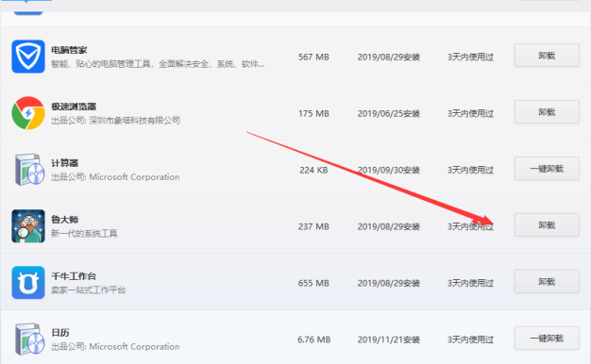This screenshot has width=591, height=364.
Task: Uninstall 电脑管家 with its 卸载 button
Action: (x=547, y=56)
